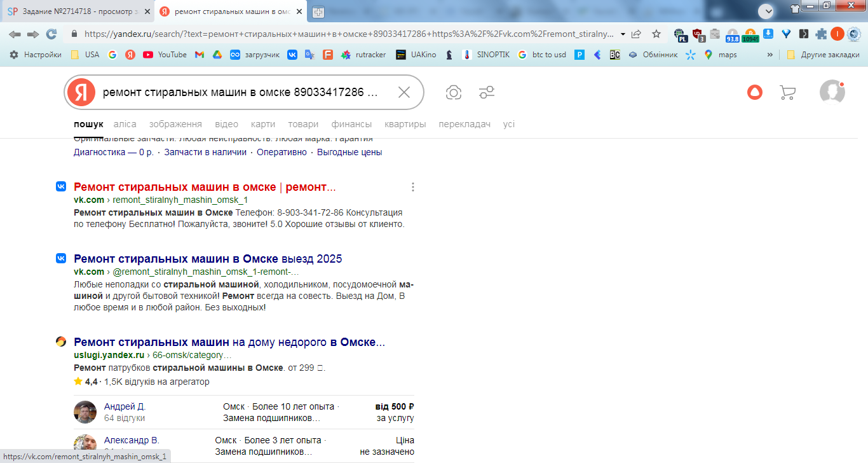Open the tab search dropdown button
The image size is (868, 463).
coord(766,11)
